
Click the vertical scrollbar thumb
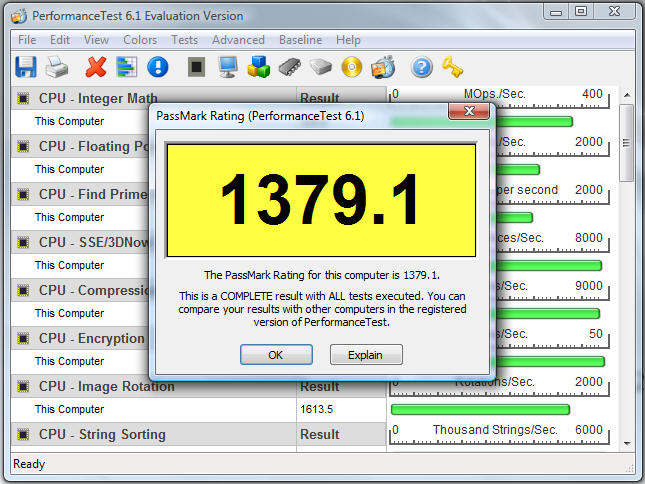pyautogui.click(x=627, y=143)
